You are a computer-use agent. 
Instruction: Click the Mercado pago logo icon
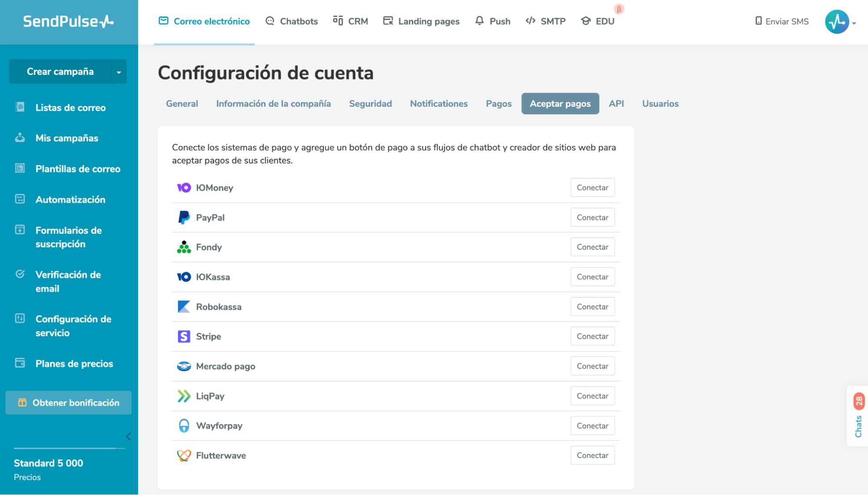(184, 366)
